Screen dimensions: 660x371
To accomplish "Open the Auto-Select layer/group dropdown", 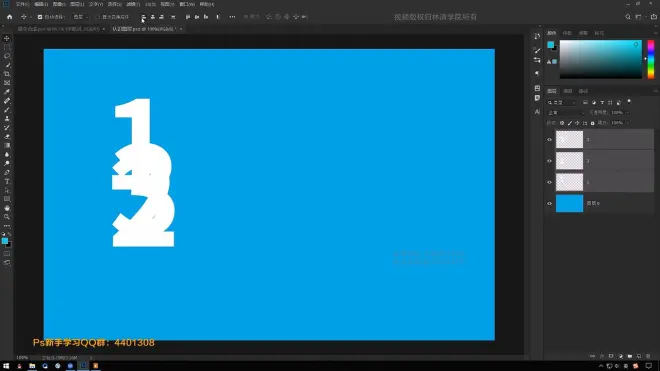I will tap(80, 17).
